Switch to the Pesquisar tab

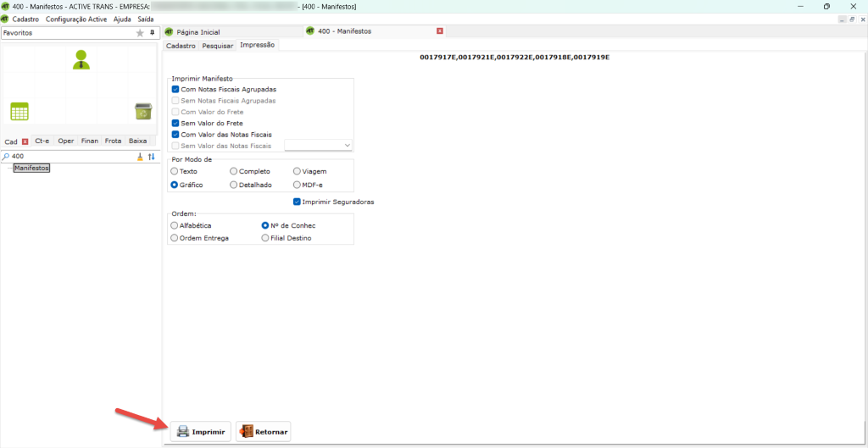(x=217, y=45)
